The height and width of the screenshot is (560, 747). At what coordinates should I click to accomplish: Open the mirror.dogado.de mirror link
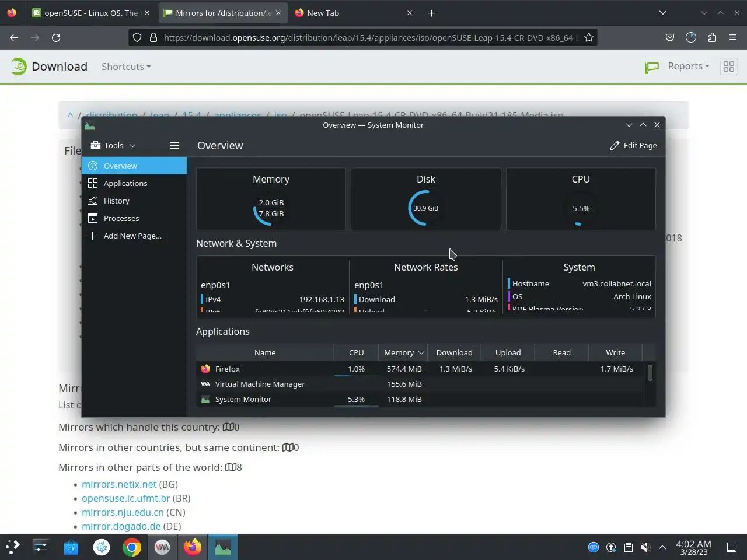point(121,526)
